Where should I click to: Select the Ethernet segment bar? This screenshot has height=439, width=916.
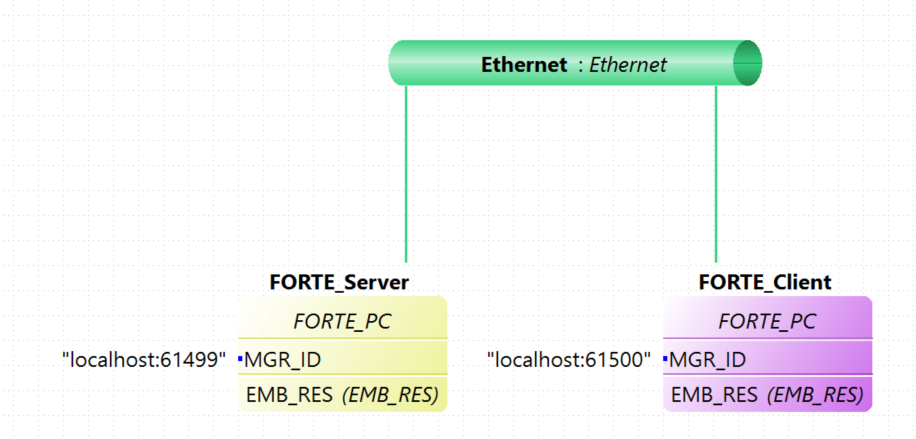pyautogui.click(x=575, y=63)
